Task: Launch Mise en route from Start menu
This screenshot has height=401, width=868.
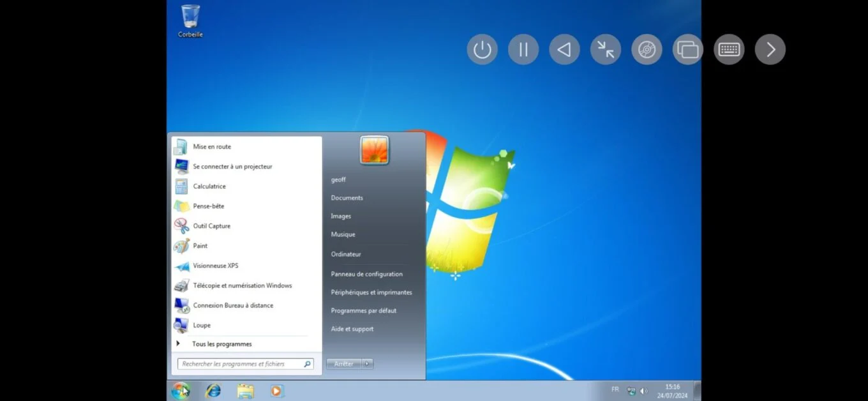Action: point(247,147)
